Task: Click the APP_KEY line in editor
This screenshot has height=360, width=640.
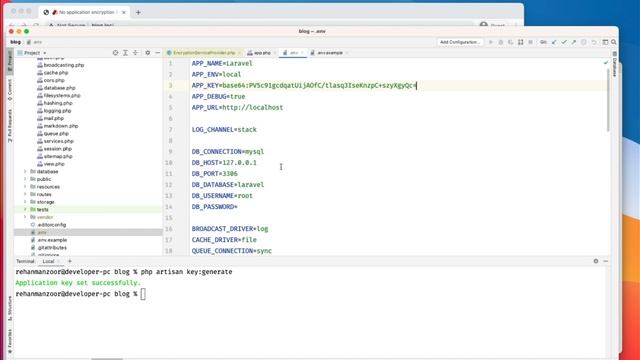Action: coord(304,85)
